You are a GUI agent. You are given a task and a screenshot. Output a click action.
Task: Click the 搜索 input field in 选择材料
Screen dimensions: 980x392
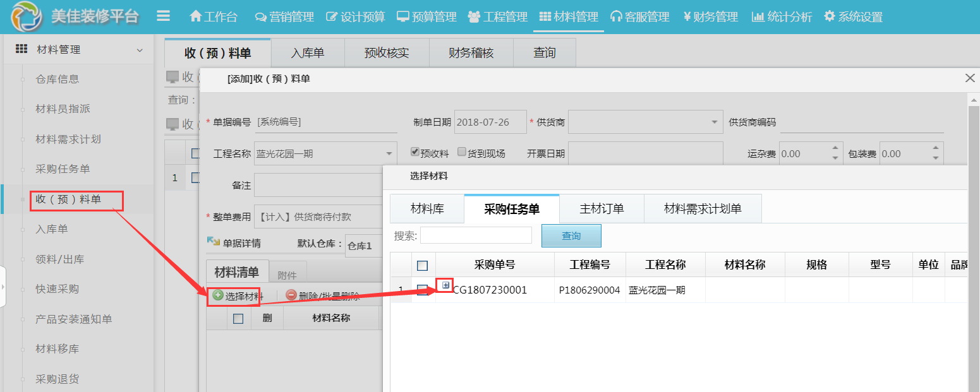pos(476,235)
